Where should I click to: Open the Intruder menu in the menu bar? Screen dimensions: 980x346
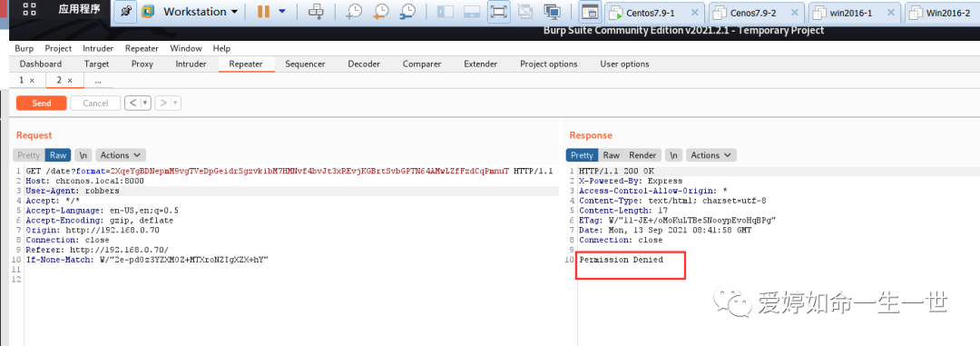98,48
